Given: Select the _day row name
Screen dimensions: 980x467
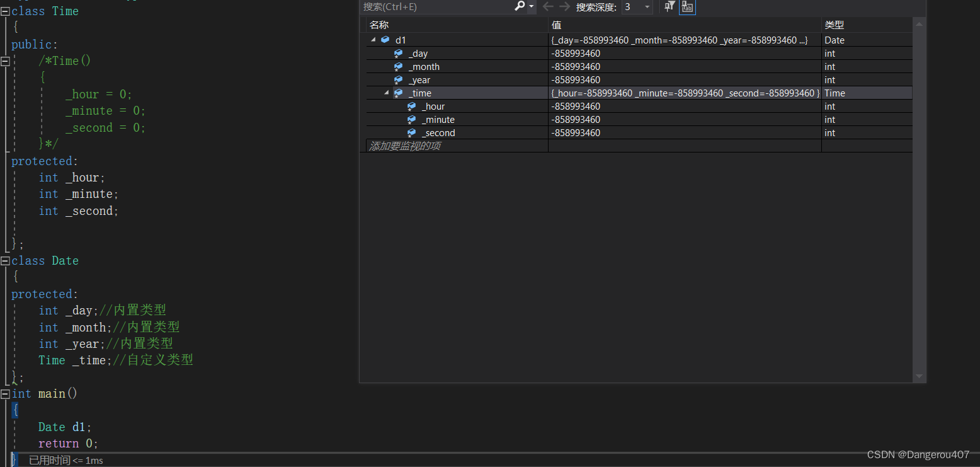Looking at the screenshot, I should [x=418, y=54].
